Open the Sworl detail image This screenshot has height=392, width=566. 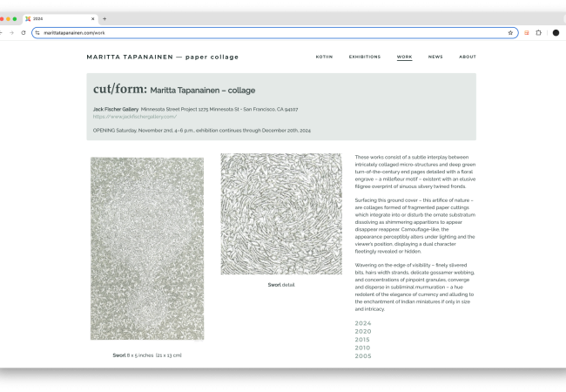point(280,214)
